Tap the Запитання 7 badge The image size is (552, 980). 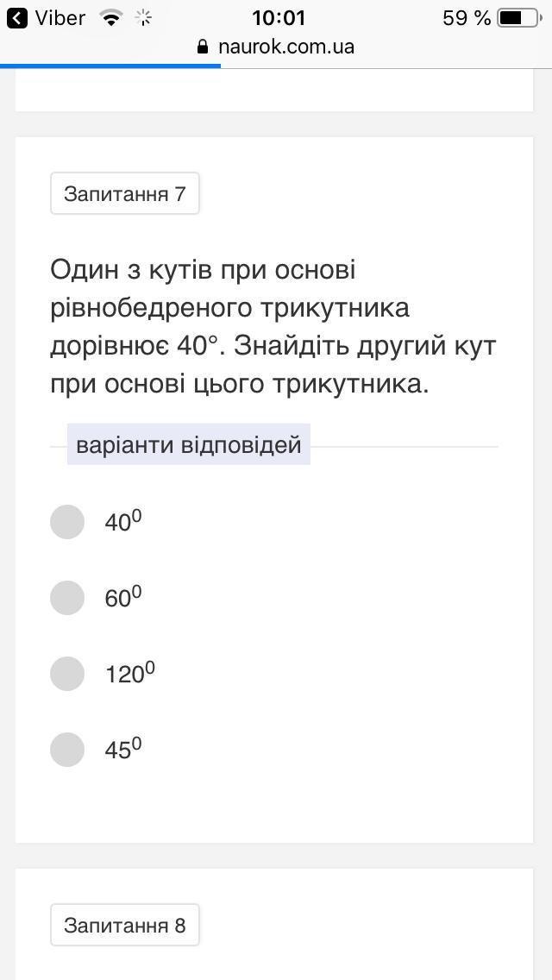(125, 193)
